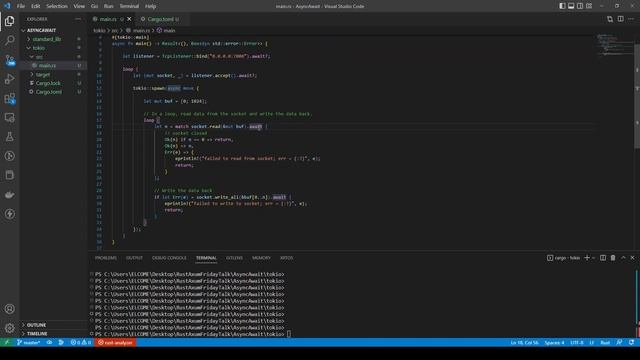
Task: Open the Edit menu
Action: (x=36, y=6)
